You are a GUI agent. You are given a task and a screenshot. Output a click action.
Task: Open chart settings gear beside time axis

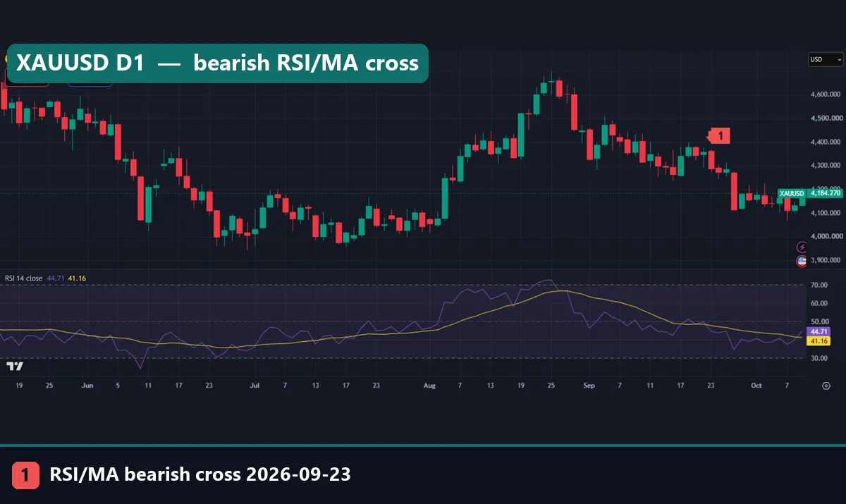(826, 386)
